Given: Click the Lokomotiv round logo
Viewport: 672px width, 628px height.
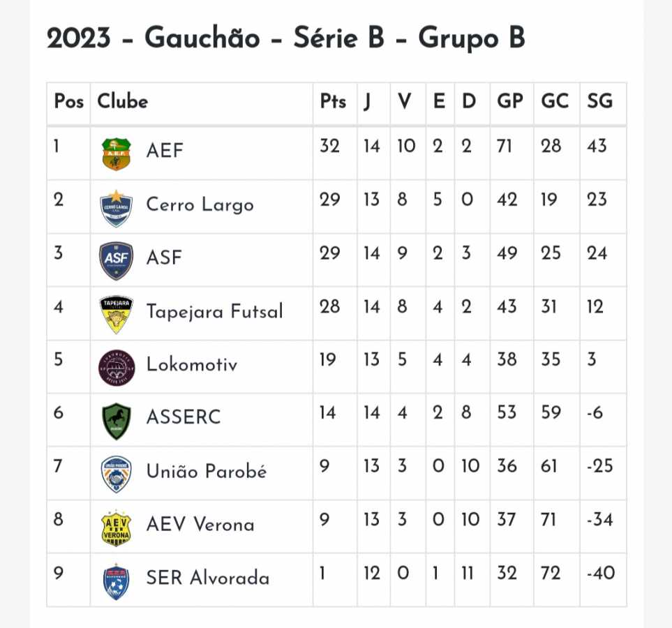Looking at the screenshot, I should 116,367.
